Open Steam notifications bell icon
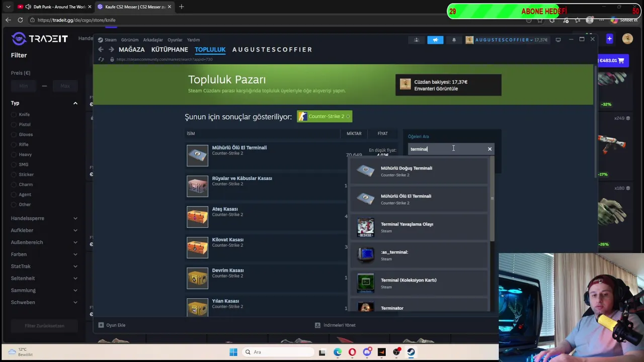 (454, 40)
